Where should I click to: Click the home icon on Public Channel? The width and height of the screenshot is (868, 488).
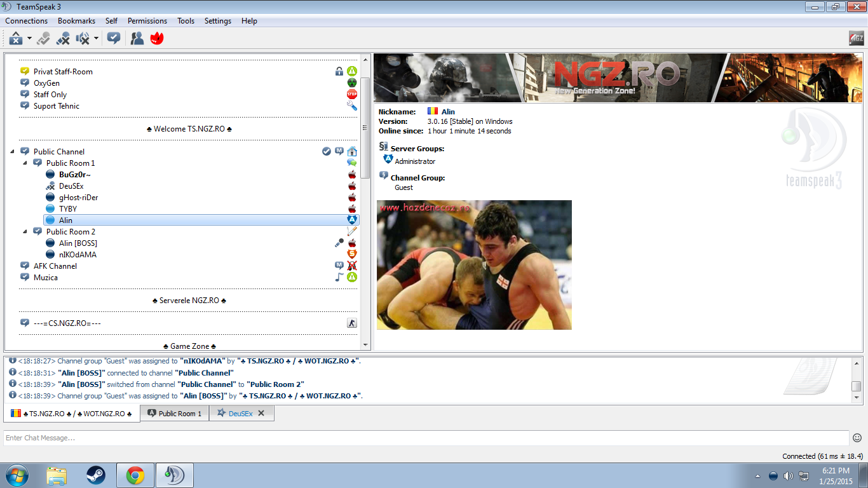(351, 151)
